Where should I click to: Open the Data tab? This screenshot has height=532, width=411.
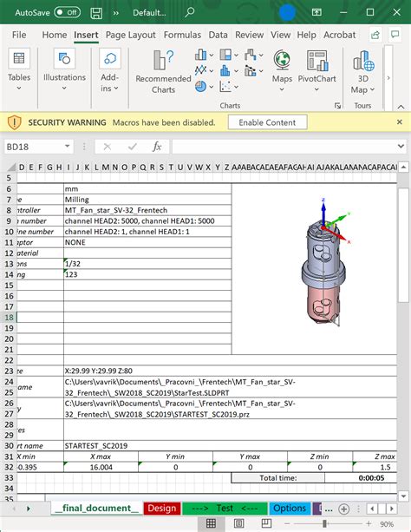point(218,35)
